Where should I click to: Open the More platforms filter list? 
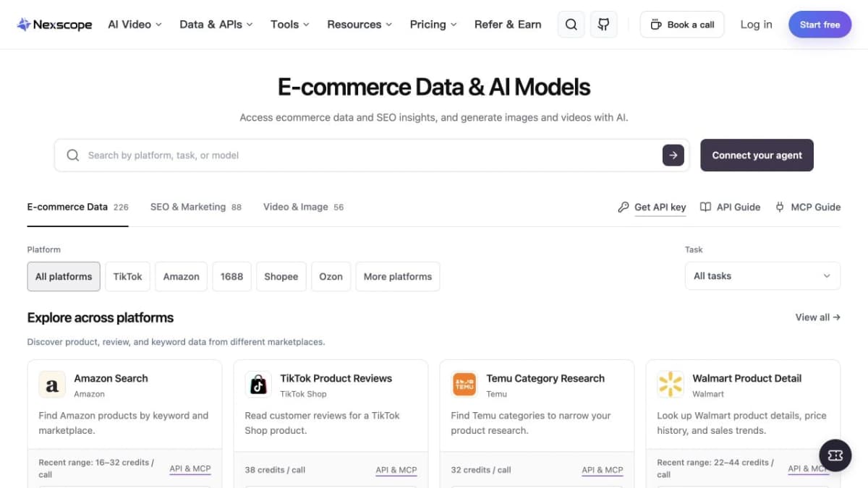pyautogui.click(x=398, y=276)
